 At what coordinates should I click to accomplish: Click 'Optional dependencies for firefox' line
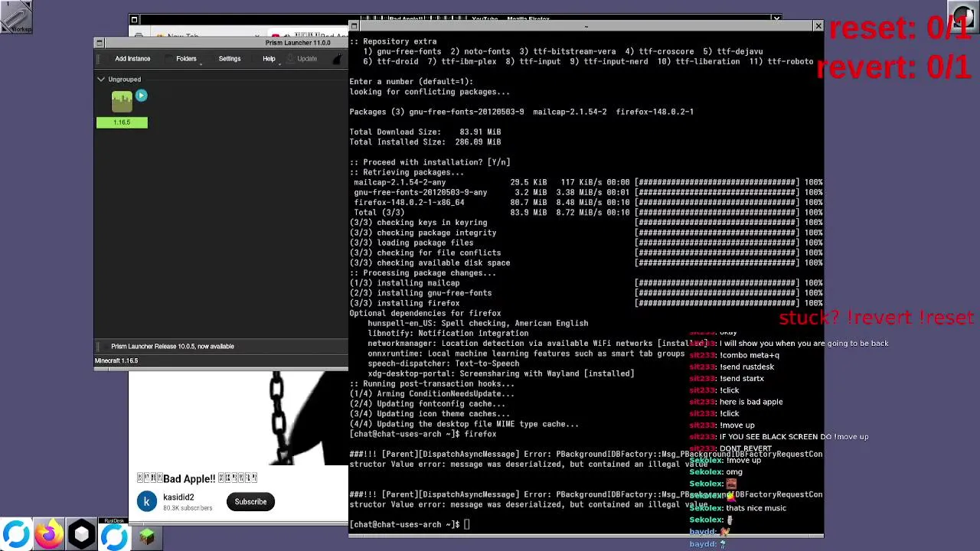tap(425, 313)
